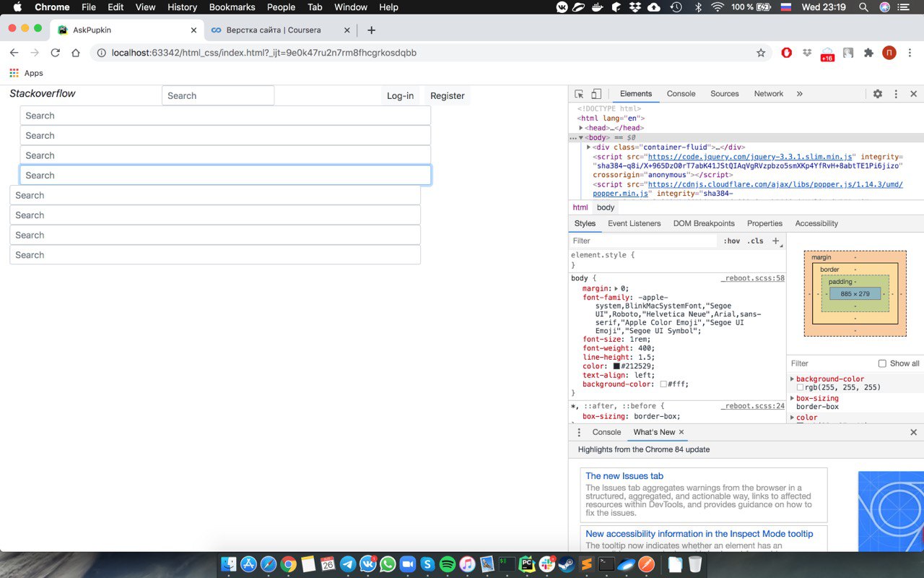Open the Sources tab in DevTools
The width and height of the screenshot is (924, 578).
tap(724, 94)
